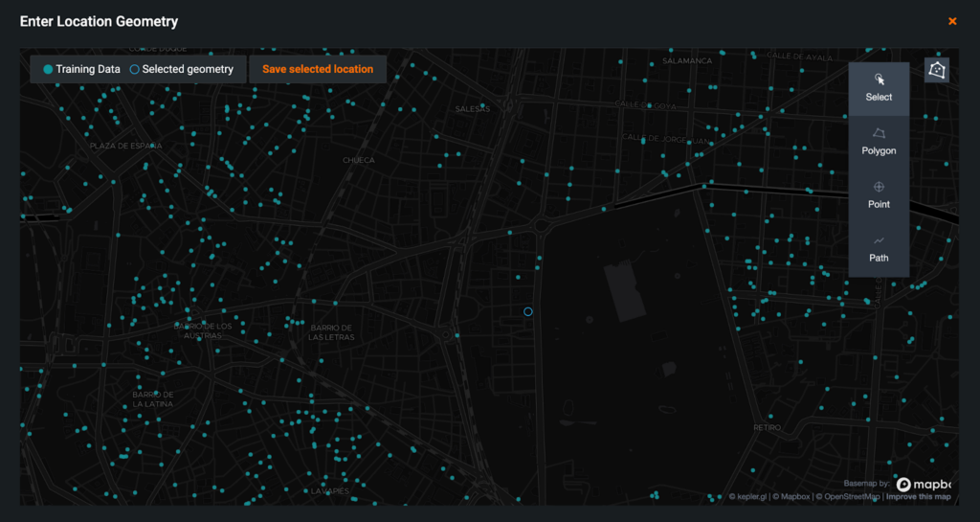This screenshot has width=980, height=522.
Task: Click the selected geometry circle on map
Action: pyautogui.click(x=528, y=311)
